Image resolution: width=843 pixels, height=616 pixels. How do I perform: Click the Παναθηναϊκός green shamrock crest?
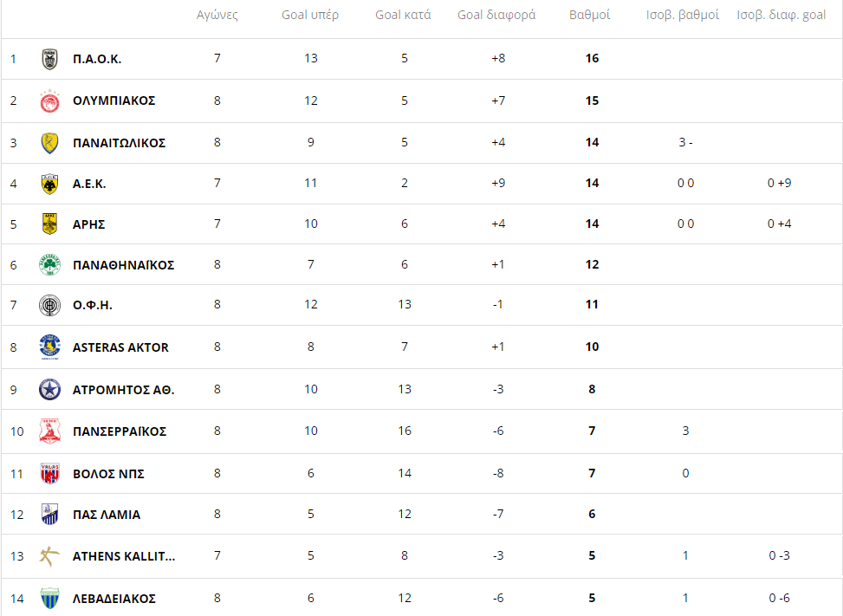pos(49,264)
